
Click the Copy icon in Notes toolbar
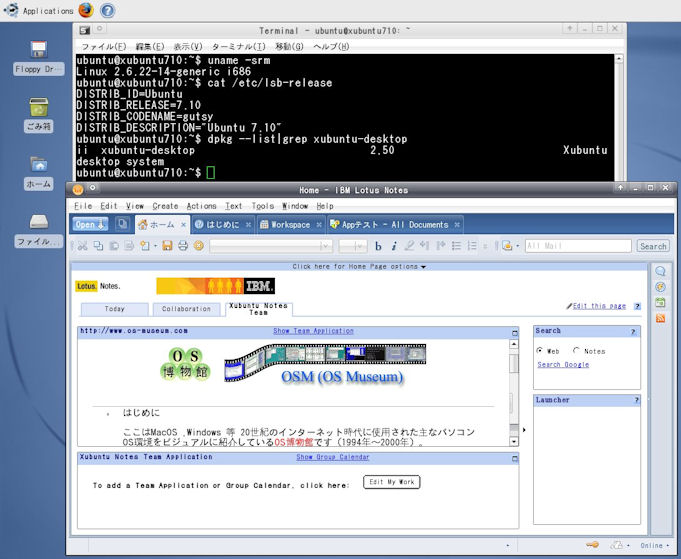tap(99, 246)
